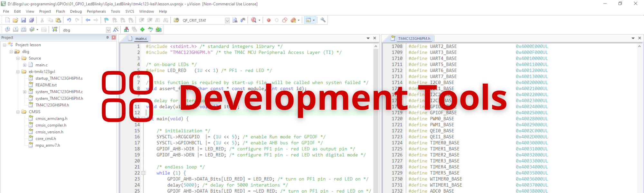The height and width of the screenshot is (193, 644).
Task: Click the Download (LOAD) to flash icon
Action: tap(55, 30)
